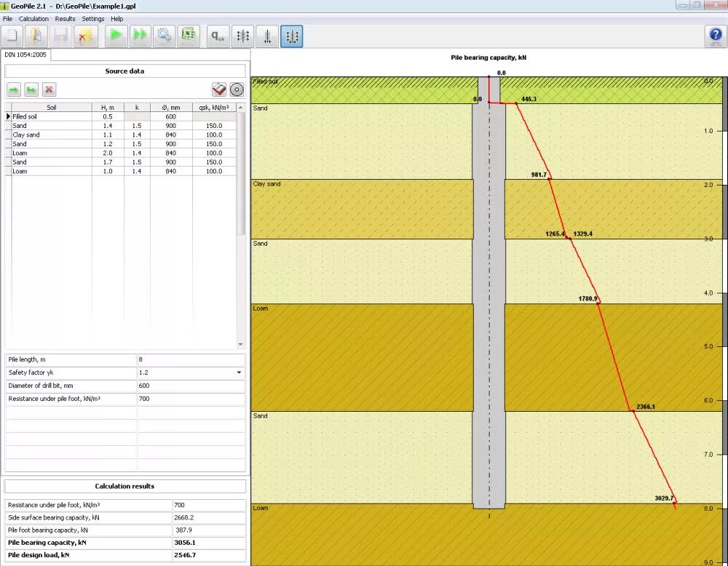Click the 445.3 label on the diagram
728x566 pixels.
click(x=529, y=99)
